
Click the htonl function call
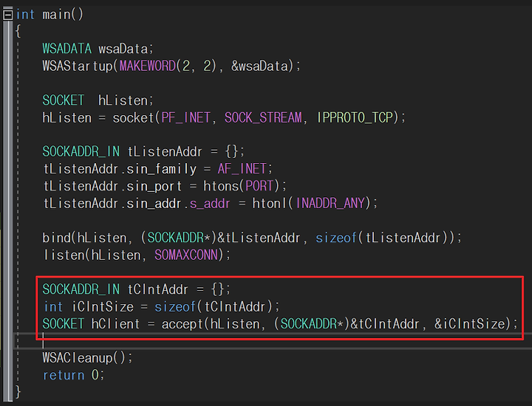pyautogui.click(x=270, y=203)
